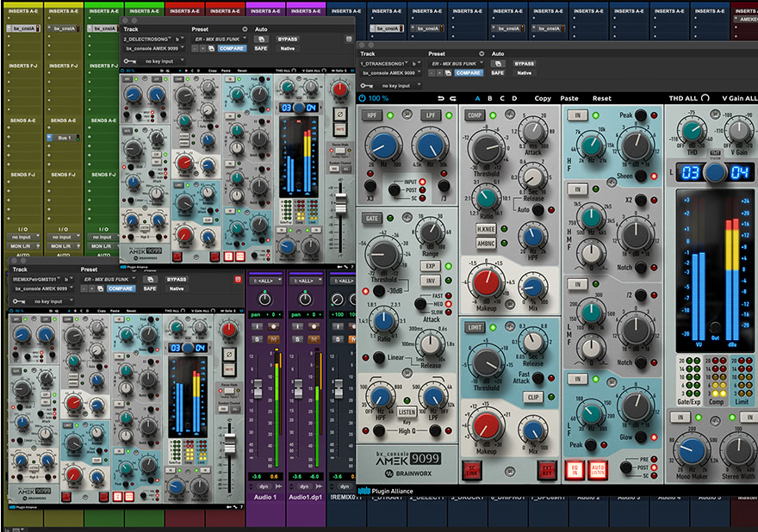This screenshot has height=532, width=758.
Task: Click the undo arrow in large plugin toolbar
Action: pyautogui.click(x=441, y=98)
